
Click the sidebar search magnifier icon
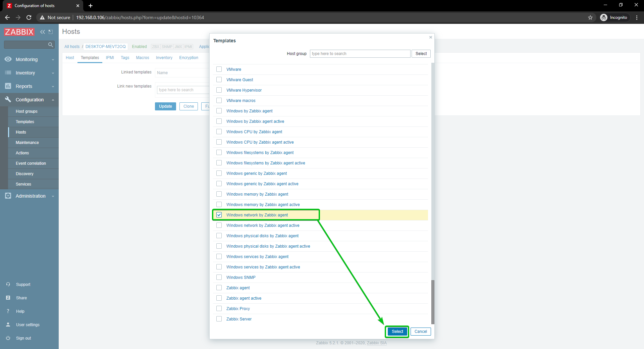click(51, 45)
